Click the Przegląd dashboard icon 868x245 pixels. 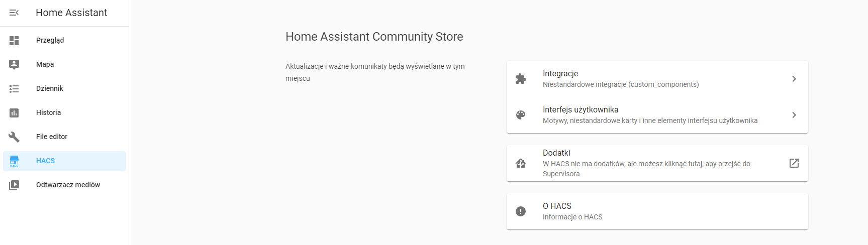click(14, 41)
